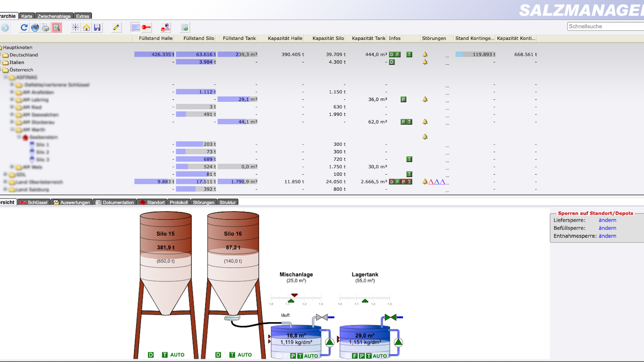Screen dimensions: 644x362
Task: Toggle the D indicator under Silo 15
Action: click(x=151, y=355)
